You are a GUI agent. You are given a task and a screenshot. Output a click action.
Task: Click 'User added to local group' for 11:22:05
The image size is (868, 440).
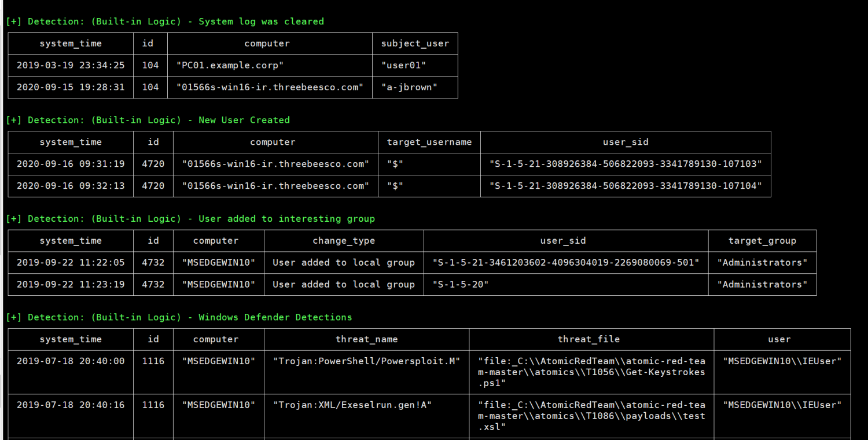click(344, 262)
